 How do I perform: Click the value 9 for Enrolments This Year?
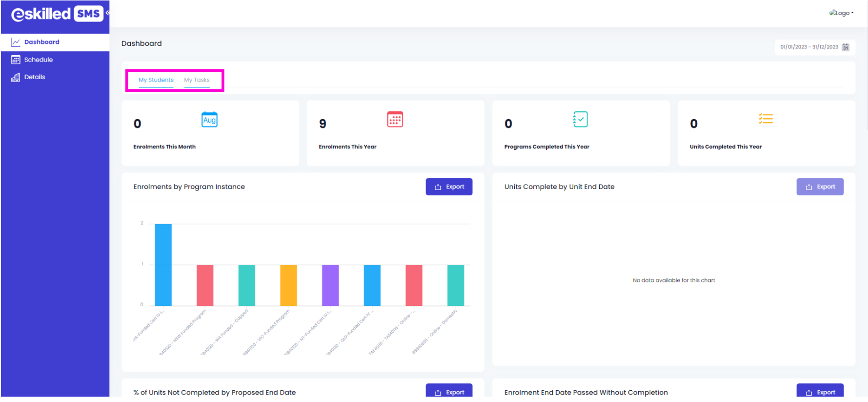pos(323,124)
